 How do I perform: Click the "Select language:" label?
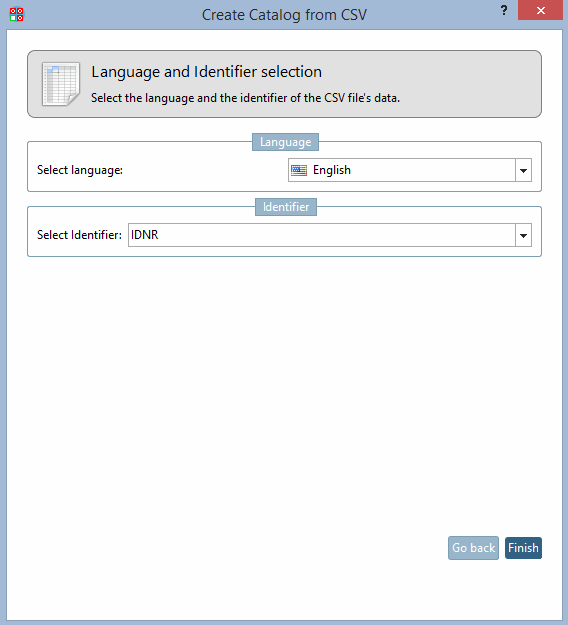pyautogui.click(x=80, y=170)
